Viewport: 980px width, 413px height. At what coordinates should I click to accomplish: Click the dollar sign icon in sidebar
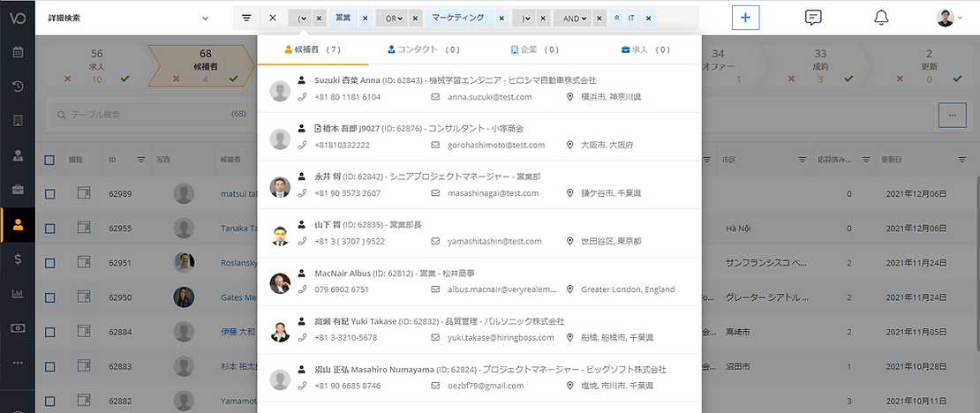18,258
